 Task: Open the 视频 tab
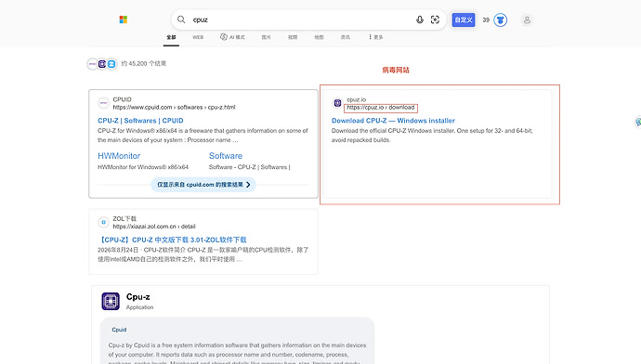pyautogui.click(x=293, y=37)
